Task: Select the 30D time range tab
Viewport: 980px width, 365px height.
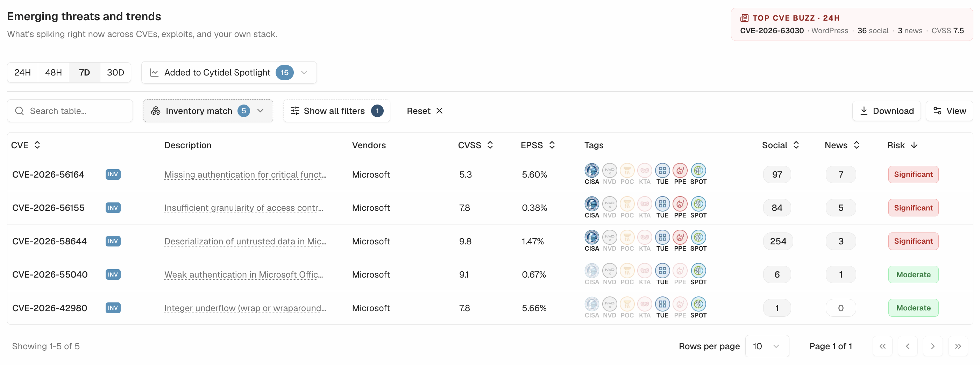Action: tap(115, 73)
